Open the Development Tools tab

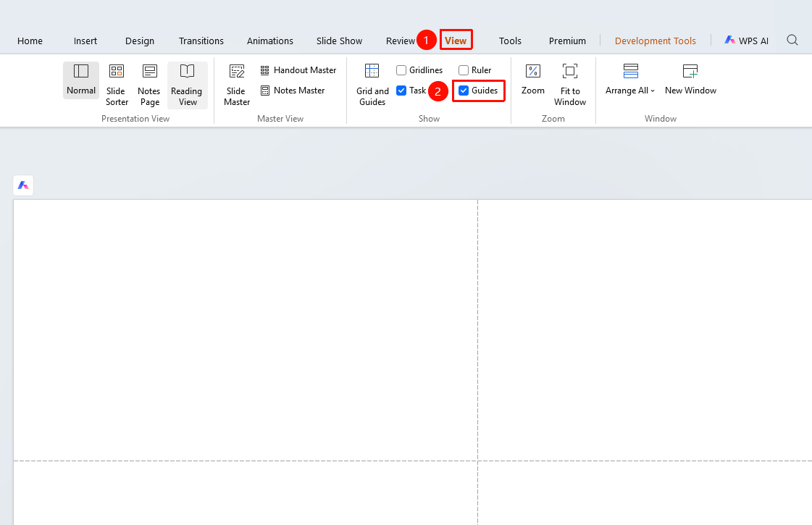(x=655, y=41)
